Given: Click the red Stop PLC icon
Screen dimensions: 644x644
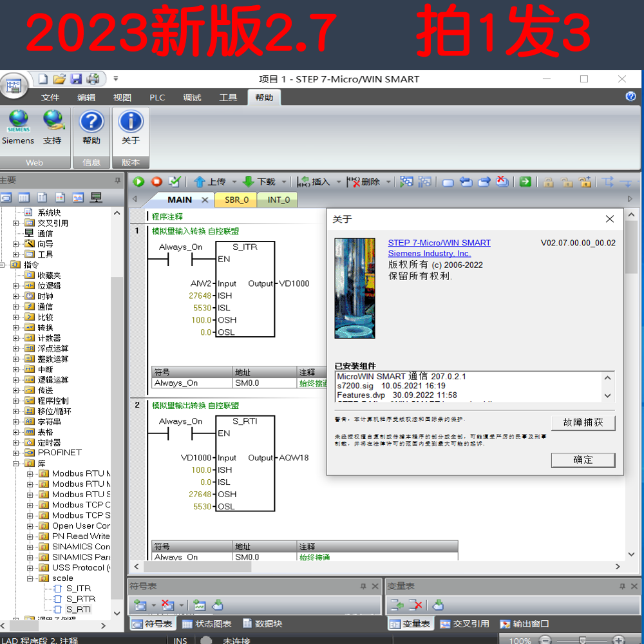Looking at the screenshot, I should pos(156,182).
